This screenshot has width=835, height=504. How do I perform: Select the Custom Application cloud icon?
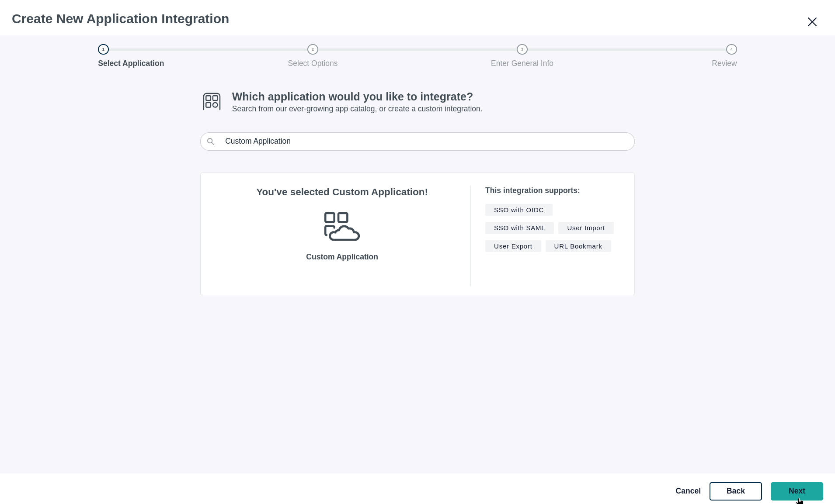[x=342, y=226]
